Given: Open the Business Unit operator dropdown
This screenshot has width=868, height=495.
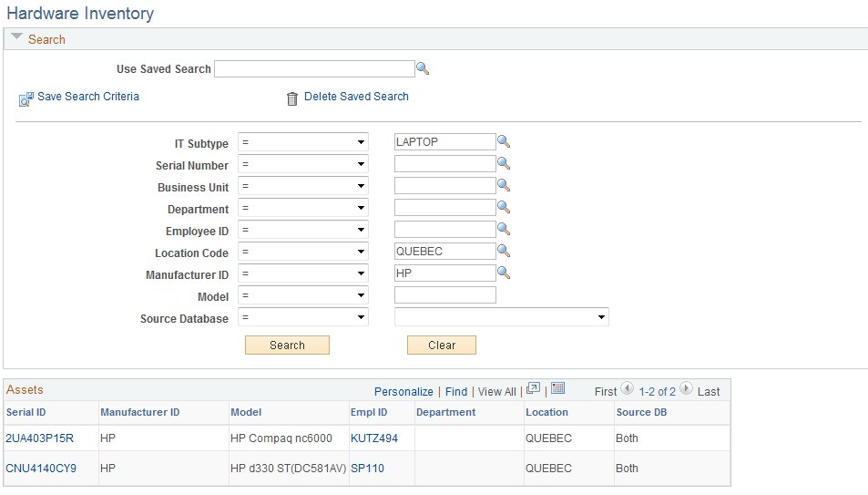Looking at the screenshot, I should [x=303, y=186].
